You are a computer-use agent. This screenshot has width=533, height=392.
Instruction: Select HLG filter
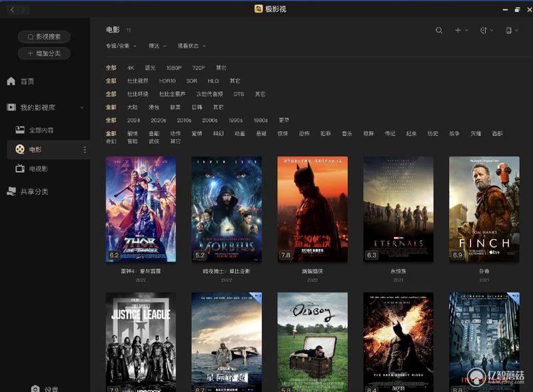click(x=213, y=81)
